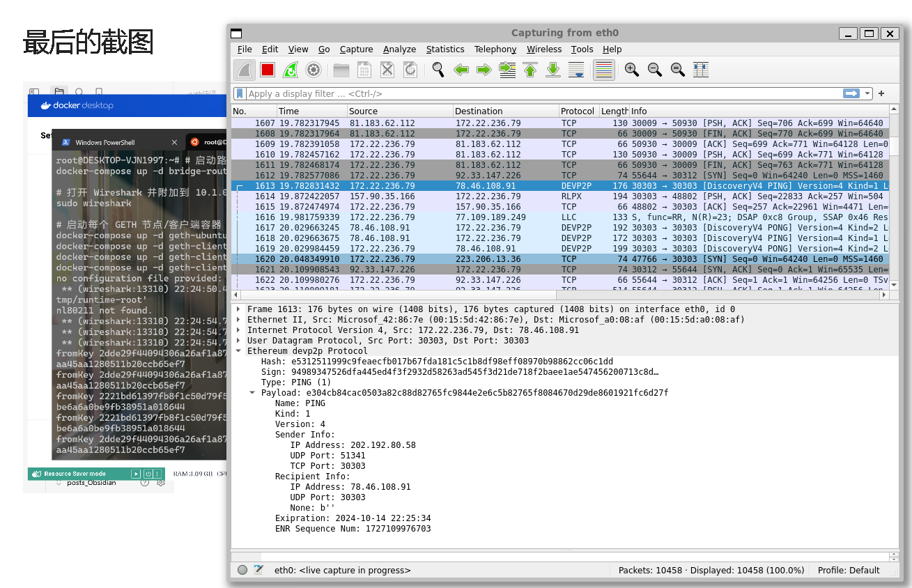The image size is (912, 588).
Task: Zoom in on the packet text
Action: [x=632, y=70]
